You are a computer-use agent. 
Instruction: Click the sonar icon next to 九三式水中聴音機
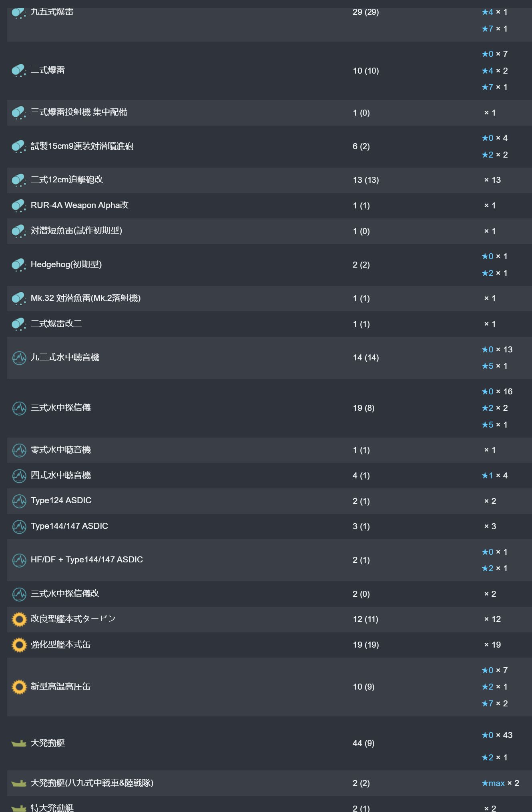click(x=19, y=358)
